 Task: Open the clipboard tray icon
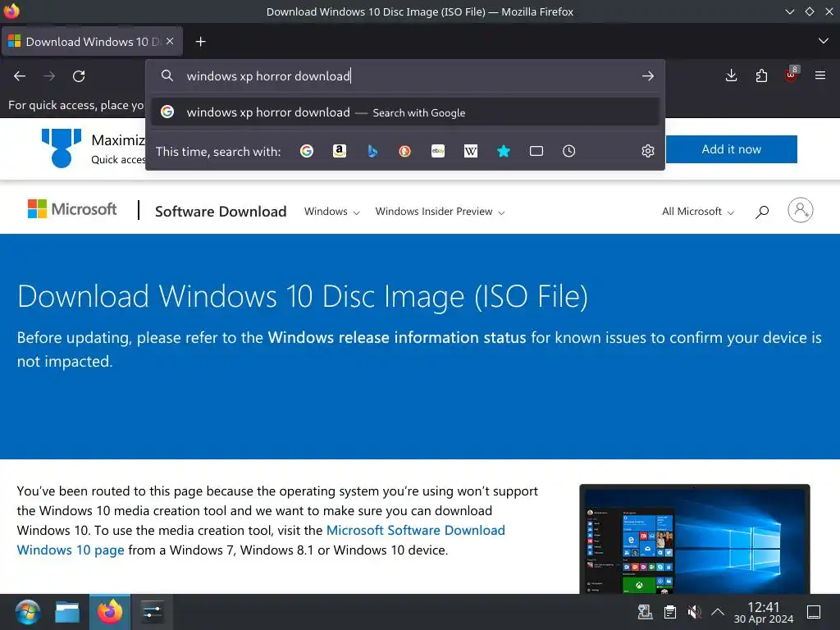click(669, 612)
